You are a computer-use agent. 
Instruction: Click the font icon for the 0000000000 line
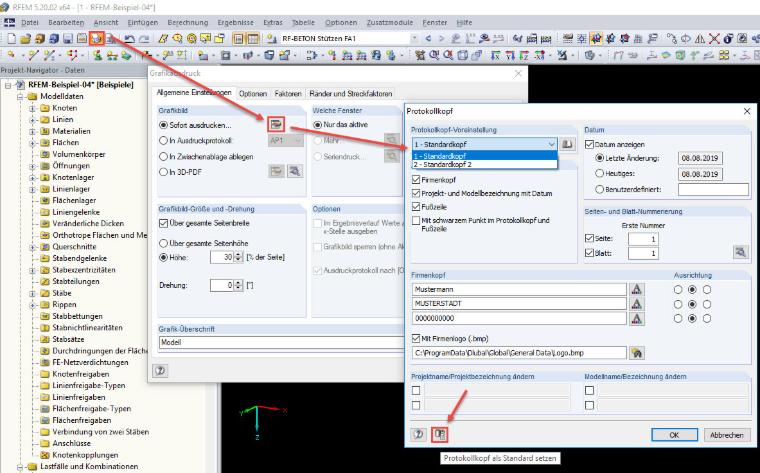pyautogui.click(x=636, y=318)
